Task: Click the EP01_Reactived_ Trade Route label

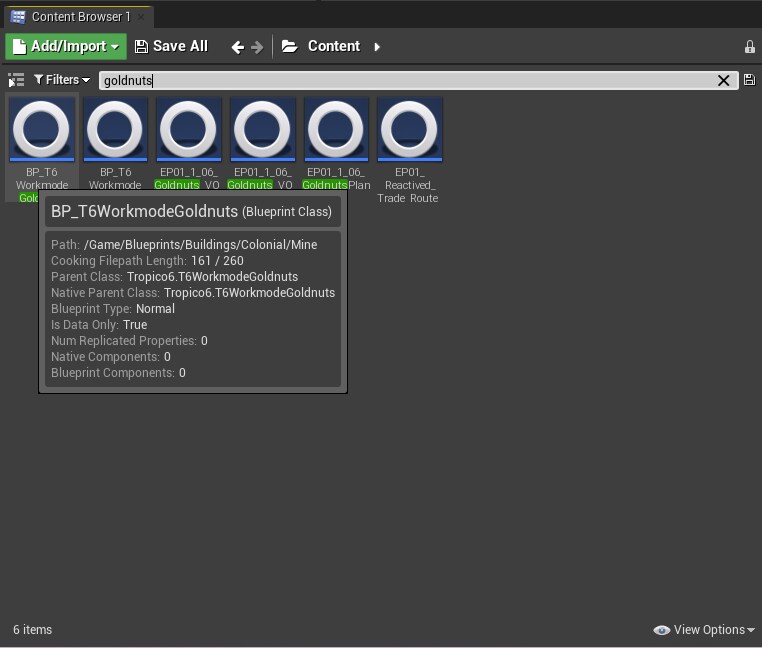Action: coord(408,185)
